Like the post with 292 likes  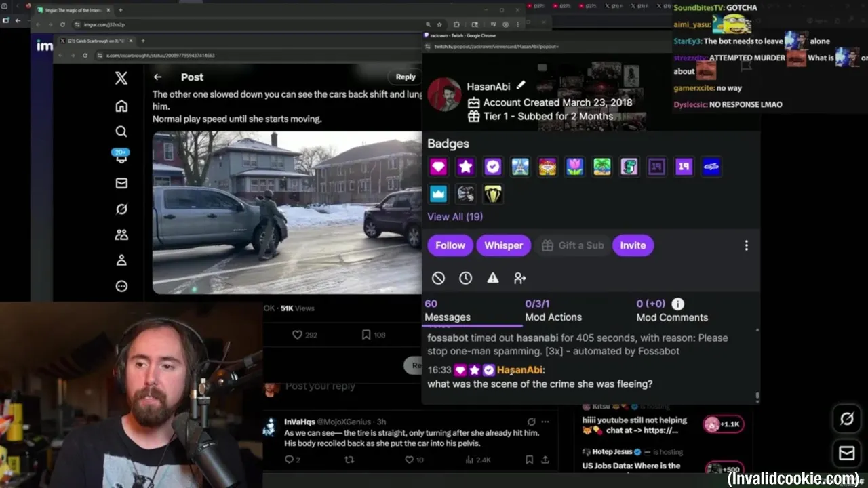[304, 335]
